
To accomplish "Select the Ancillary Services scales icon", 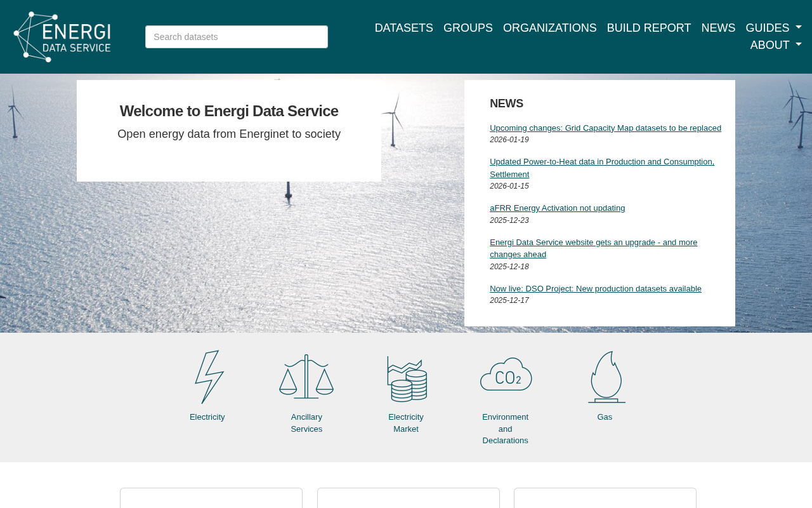I will coord(306,377).
